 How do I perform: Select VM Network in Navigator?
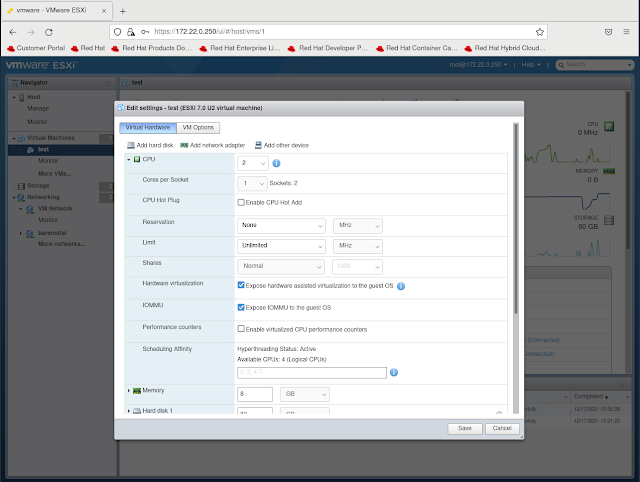coord(55,209)
